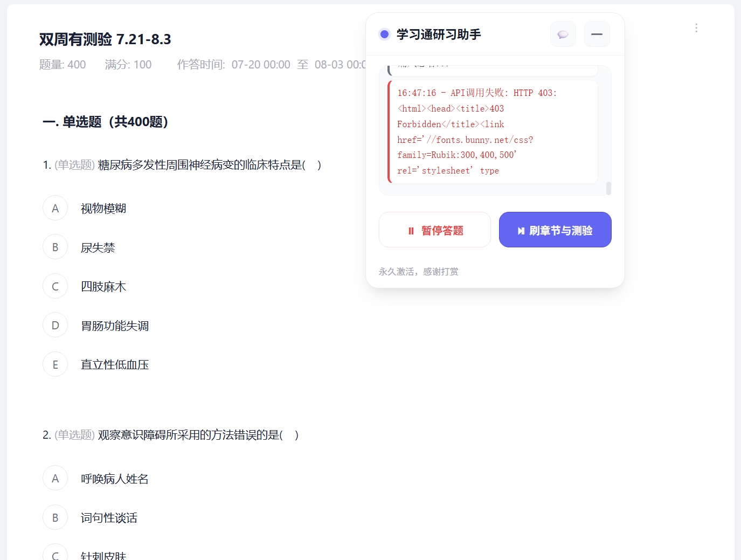Click the quiz title 双周有测验 7.21-8.3
The image size is (741, 560).
click(x=105, y=39)
